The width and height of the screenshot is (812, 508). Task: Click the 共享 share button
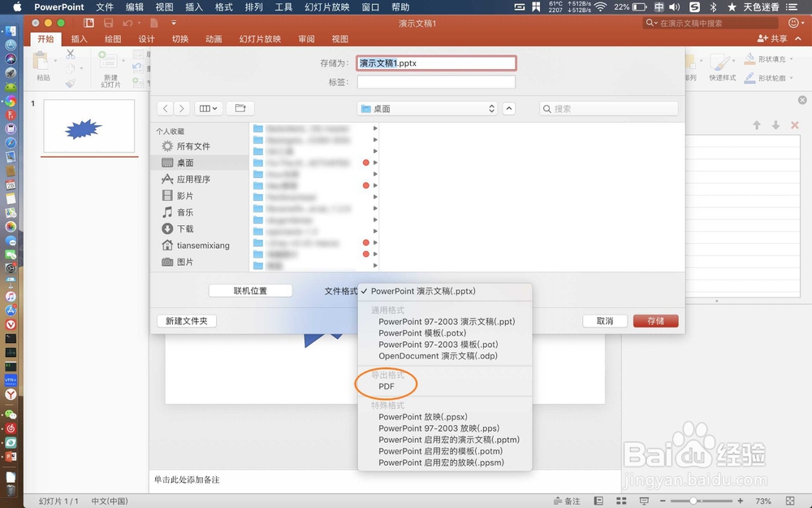772,39
